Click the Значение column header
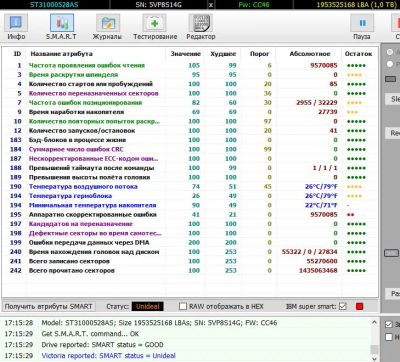Image resolution: width=400 pixels, height=362 pixels. pos(185,54)
